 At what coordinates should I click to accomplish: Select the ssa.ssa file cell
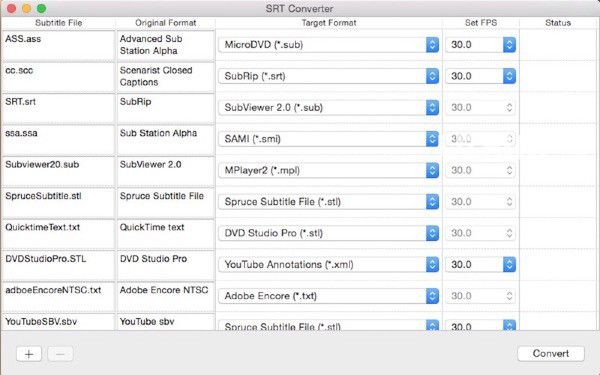[x=59, y=139]
